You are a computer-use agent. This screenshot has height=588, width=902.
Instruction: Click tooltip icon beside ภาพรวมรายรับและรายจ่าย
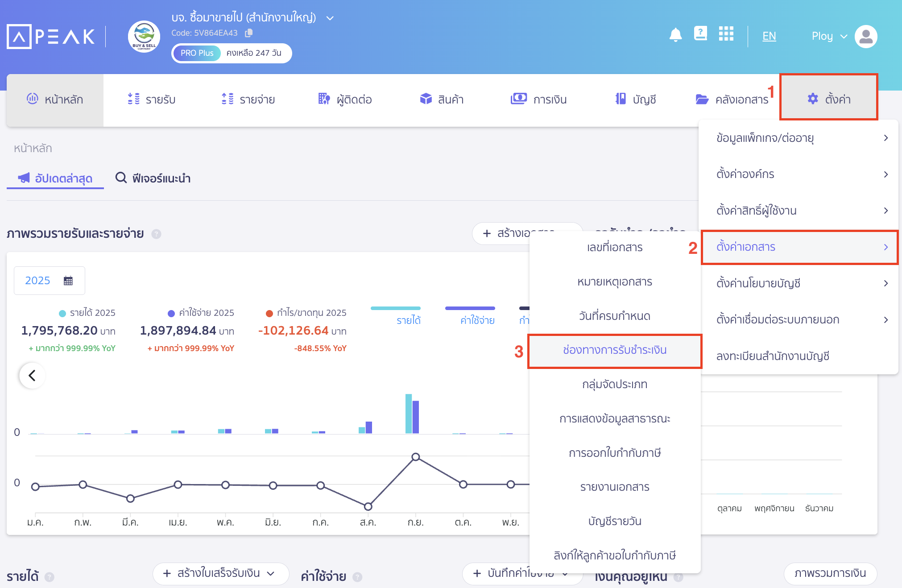click(x=157, y=234)
